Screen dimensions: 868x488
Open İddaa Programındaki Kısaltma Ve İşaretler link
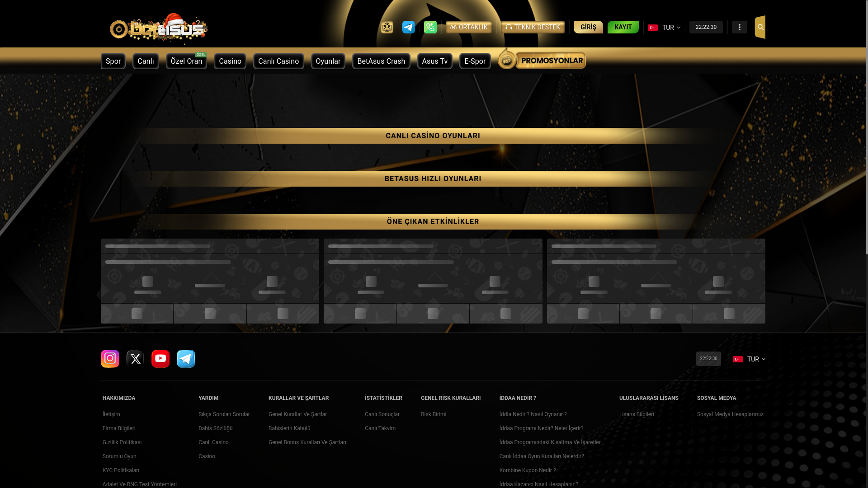[x=550, y=442]
